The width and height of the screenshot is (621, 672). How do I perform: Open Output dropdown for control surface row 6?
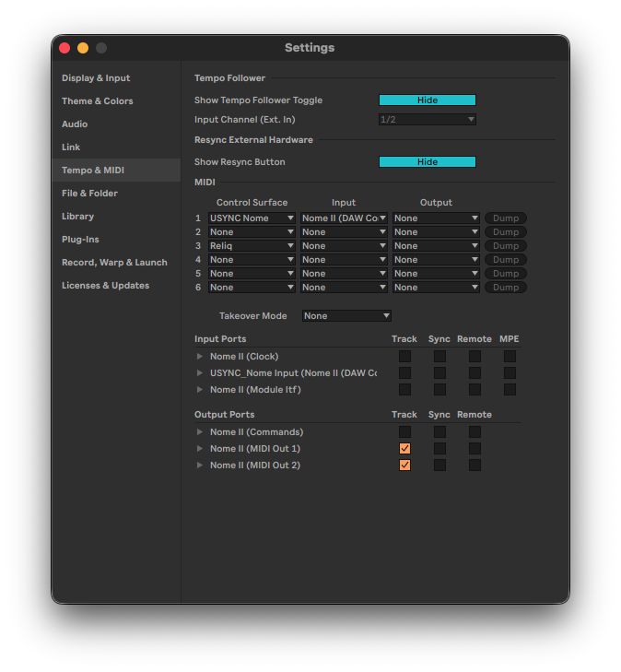(436, 288)
